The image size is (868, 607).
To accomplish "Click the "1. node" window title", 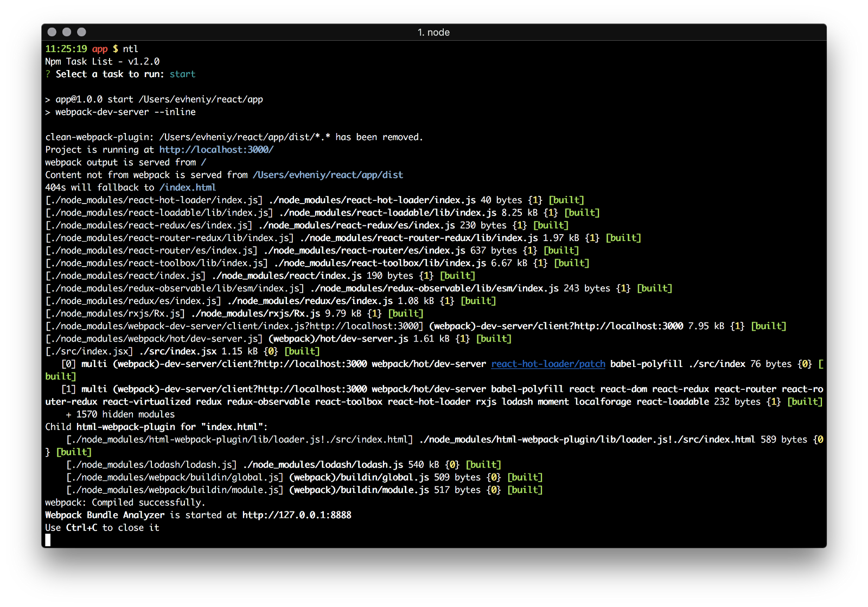I will coord(433,33).
